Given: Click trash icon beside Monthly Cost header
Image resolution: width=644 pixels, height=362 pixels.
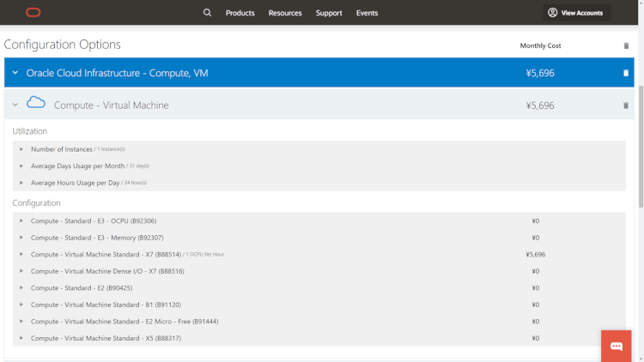Looking at the screenshot, I should click(x=626, y=45).
